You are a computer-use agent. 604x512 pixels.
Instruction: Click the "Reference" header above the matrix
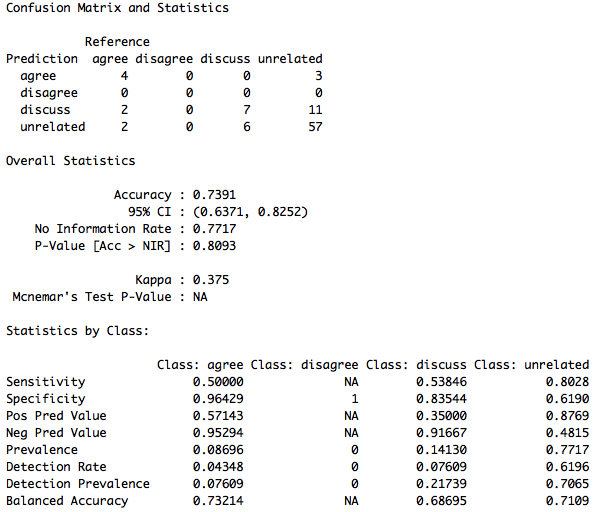click(117, 42)
